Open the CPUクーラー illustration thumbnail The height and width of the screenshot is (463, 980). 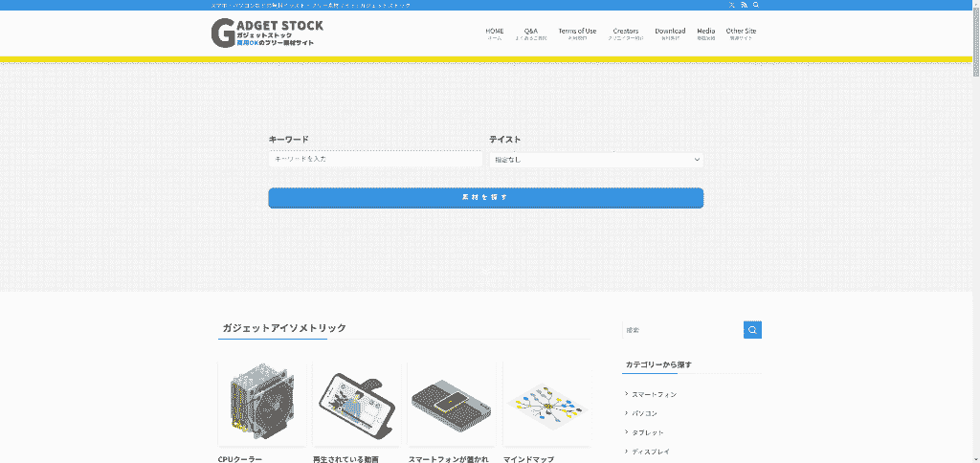[x=262, y=404]
